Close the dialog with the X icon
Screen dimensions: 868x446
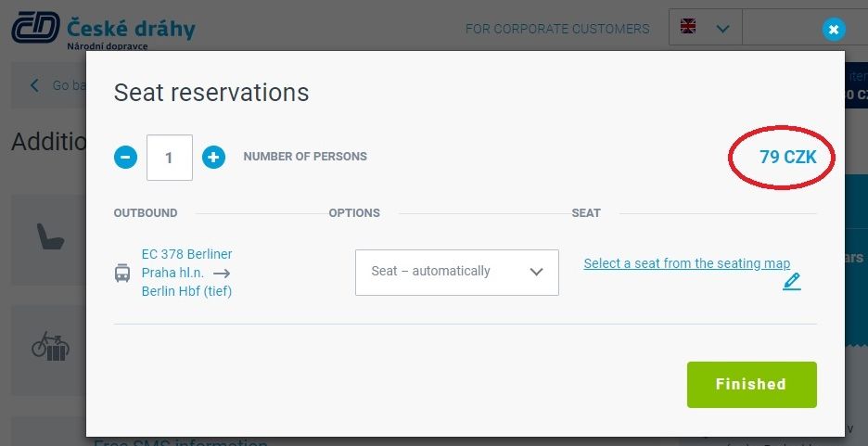coord(834,30)
